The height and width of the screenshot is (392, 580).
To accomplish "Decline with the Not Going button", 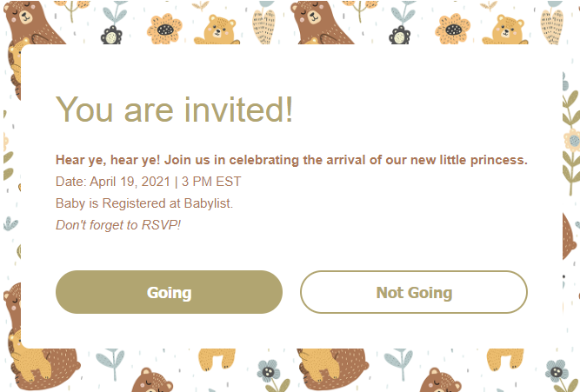I will [414, 292].
